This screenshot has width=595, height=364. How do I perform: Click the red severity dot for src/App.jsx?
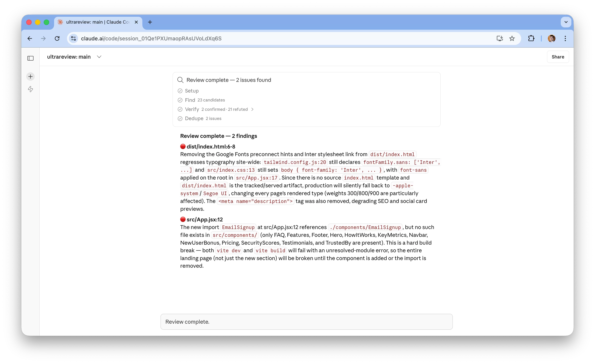(x=183, y=219)
